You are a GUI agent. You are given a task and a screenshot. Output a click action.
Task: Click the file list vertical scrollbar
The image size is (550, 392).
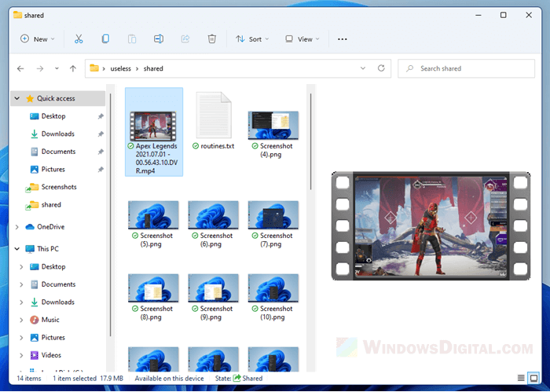coord(311,141)
